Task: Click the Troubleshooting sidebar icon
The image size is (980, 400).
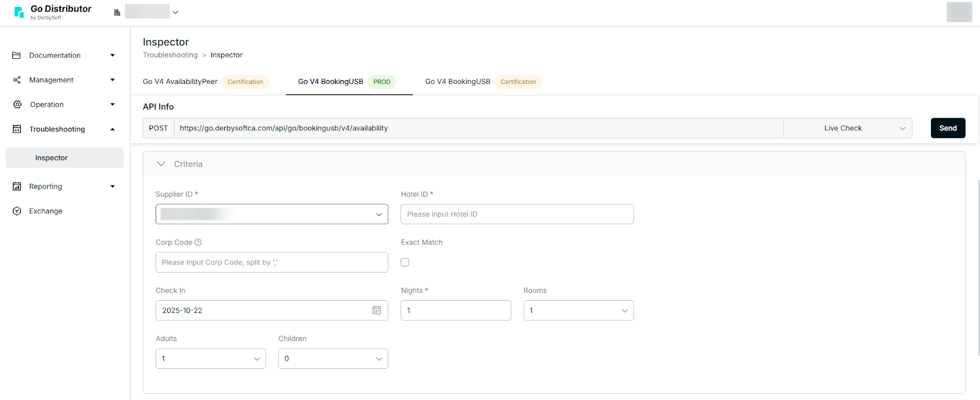Action: point(17,129)
